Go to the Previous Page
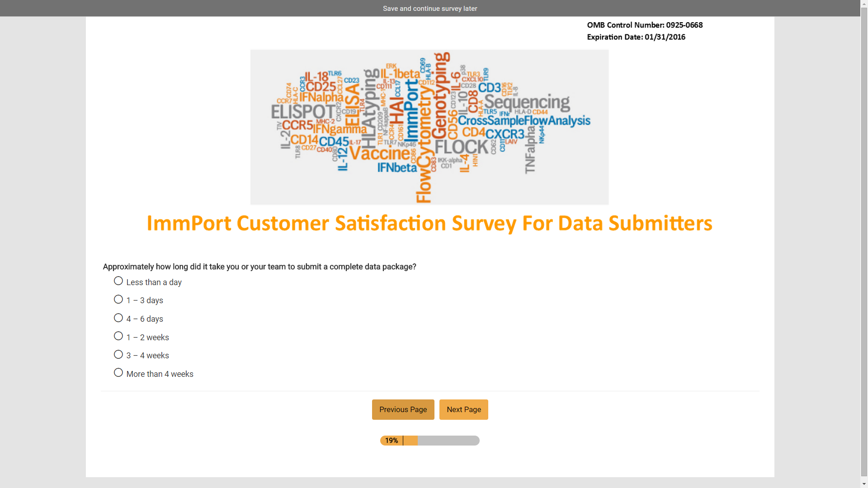Screen dimensions: 868x488 403,409
